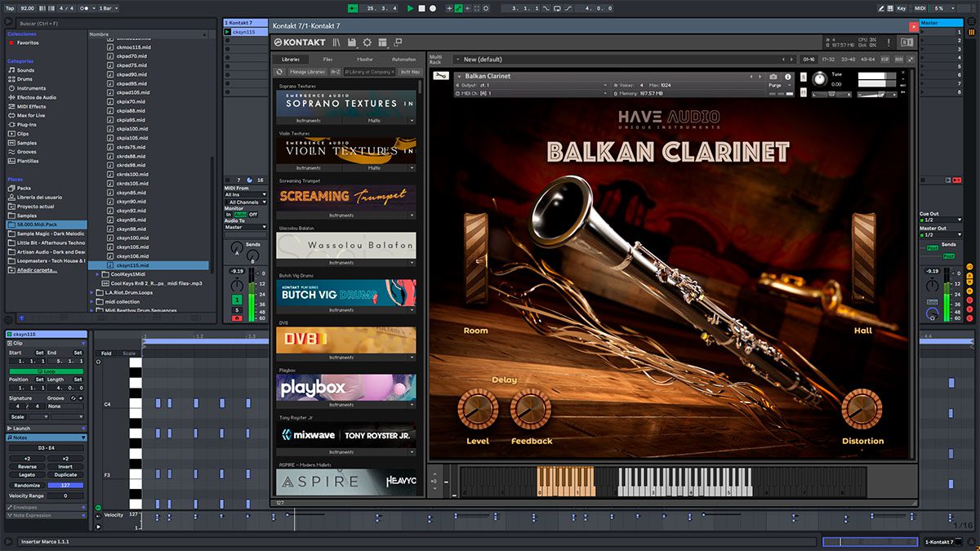Toggle the instrument Solo S button

pos(804,77)
